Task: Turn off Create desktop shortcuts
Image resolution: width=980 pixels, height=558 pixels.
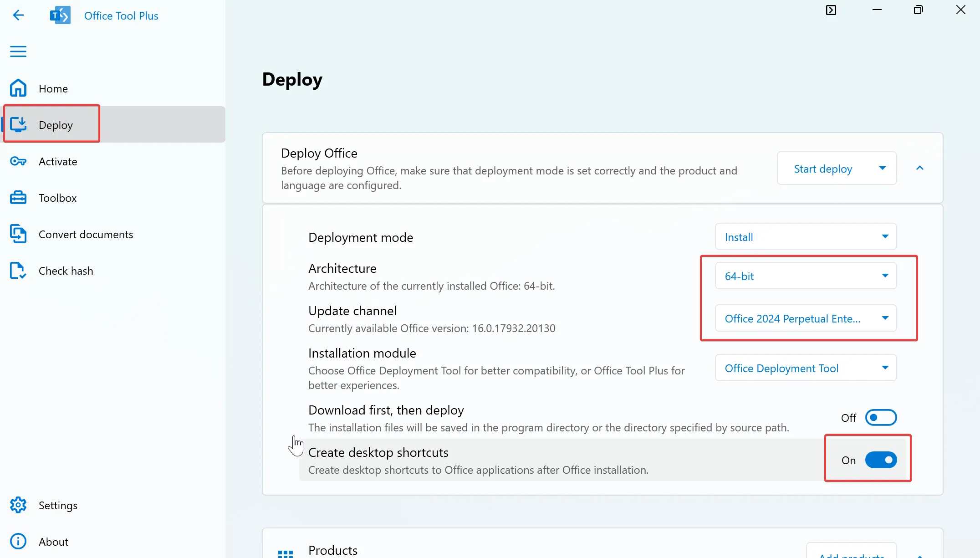Action: tap(881, 460)
